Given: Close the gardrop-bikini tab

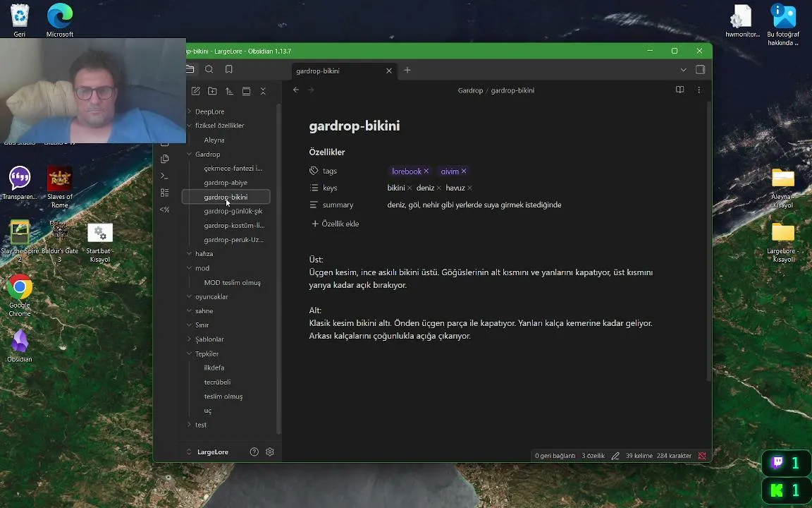Looking at the screenshot, I should pos(389,71).
